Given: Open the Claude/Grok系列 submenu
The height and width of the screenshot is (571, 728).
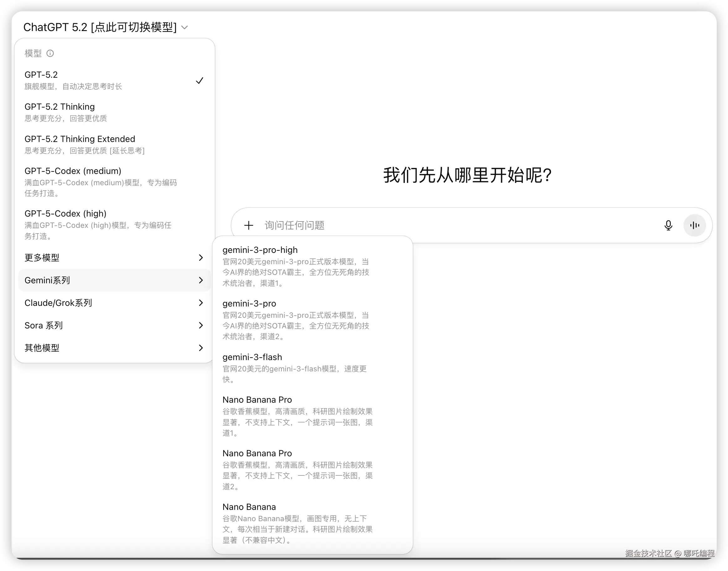Looking at the screenshot, I should tap(114, 303).
